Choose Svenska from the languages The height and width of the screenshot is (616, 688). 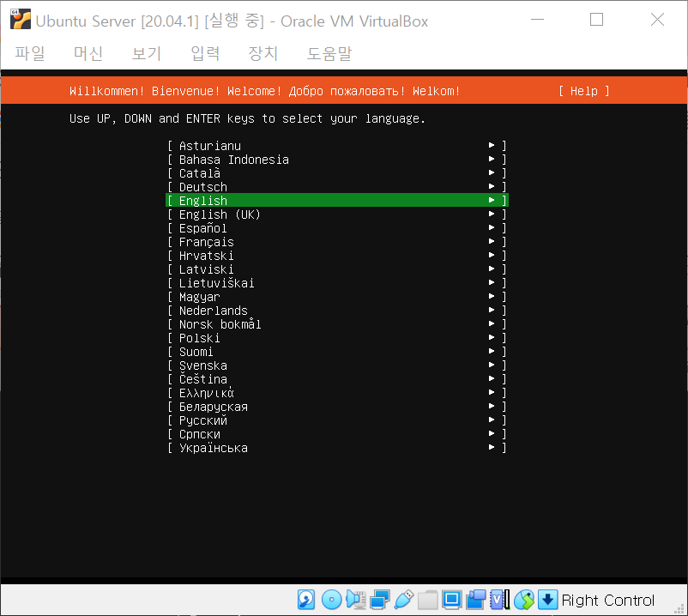337,365
